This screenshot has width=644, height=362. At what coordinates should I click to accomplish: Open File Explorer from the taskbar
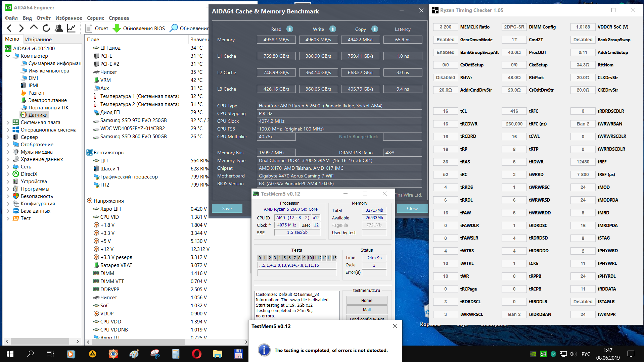tap(217, 354)
